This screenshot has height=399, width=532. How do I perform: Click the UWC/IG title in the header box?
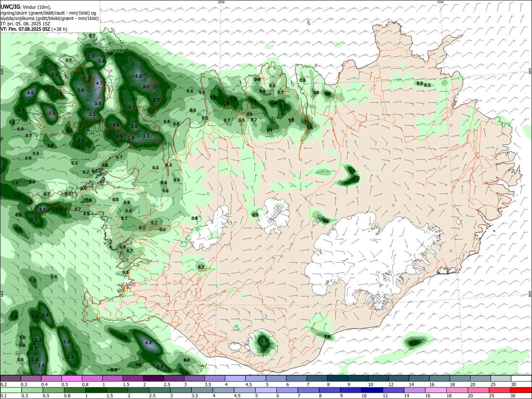click(10, 7)
